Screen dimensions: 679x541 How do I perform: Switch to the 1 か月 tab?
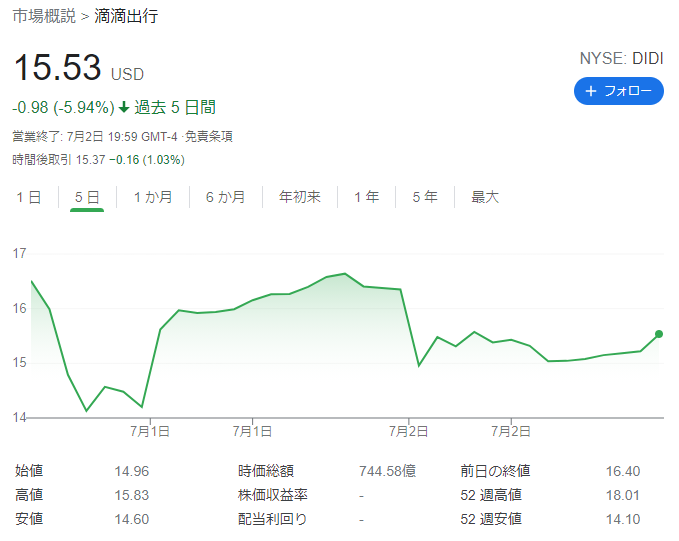(153, 198)
